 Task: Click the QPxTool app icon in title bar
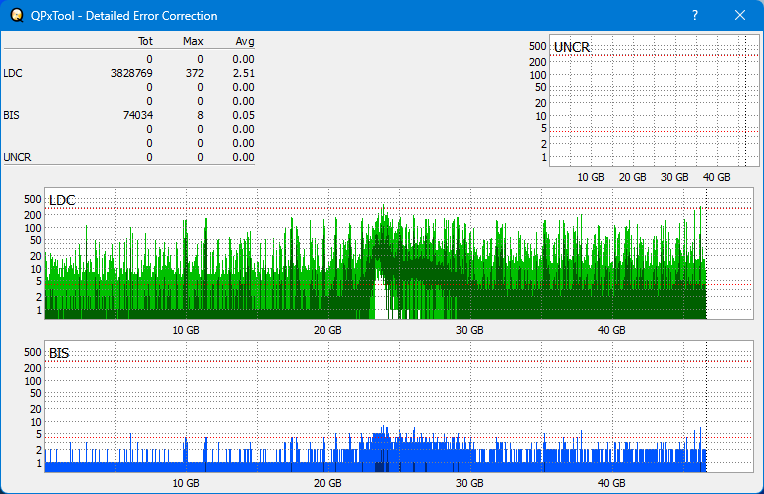(17, 15)
